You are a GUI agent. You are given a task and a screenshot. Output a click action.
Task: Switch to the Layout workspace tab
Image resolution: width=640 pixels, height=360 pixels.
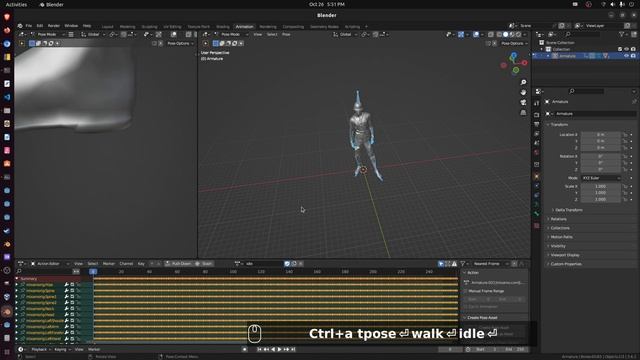tap(108, 27)
